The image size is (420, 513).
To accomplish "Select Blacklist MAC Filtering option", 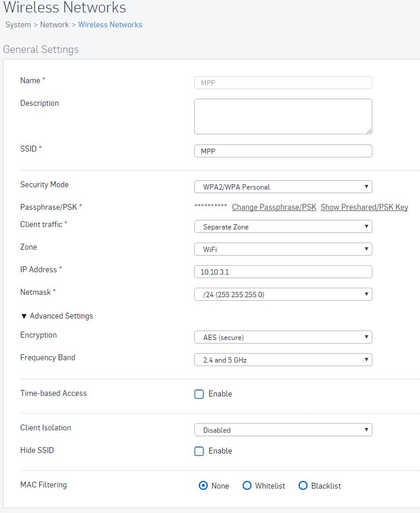I will coord(303,486).
